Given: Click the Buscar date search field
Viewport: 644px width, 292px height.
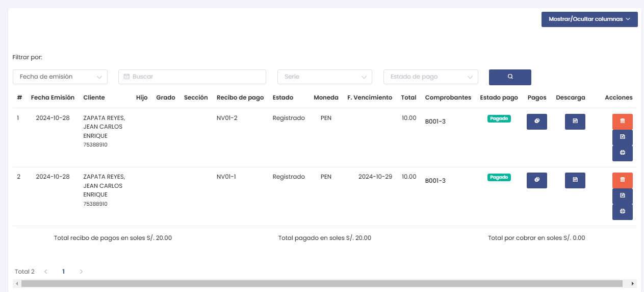Looking at the screenshot, I should coord(192,77).
